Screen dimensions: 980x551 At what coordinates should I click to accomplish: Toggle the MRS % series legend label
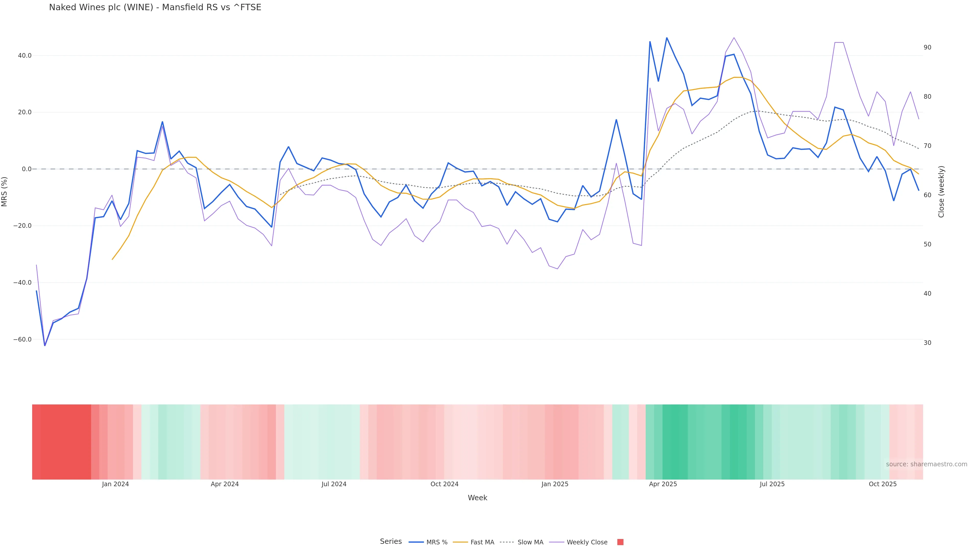point(436,542)
